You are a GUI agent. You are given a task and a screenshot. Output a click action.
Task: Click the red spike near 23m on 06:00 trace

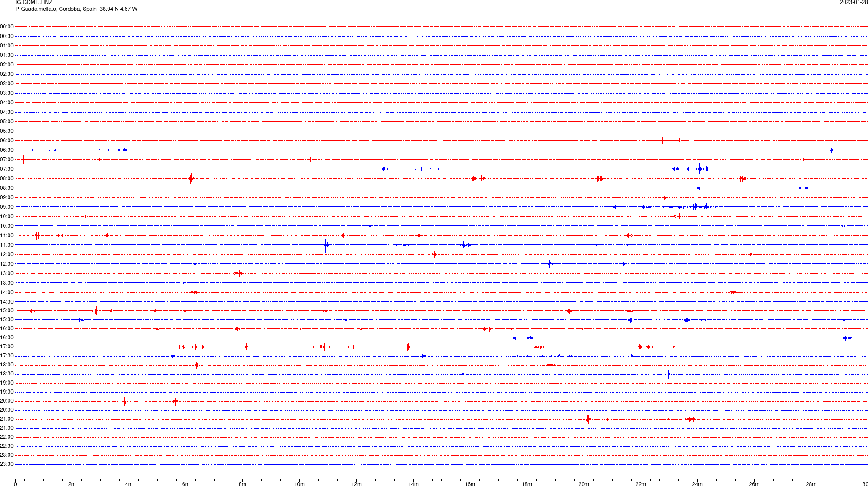click(x=663, y=141)
